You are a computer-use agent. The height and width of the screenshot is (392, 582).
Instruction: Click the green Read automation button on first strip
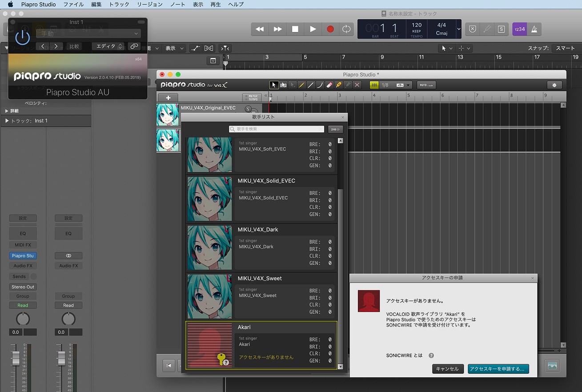click(x=23, y=305)
